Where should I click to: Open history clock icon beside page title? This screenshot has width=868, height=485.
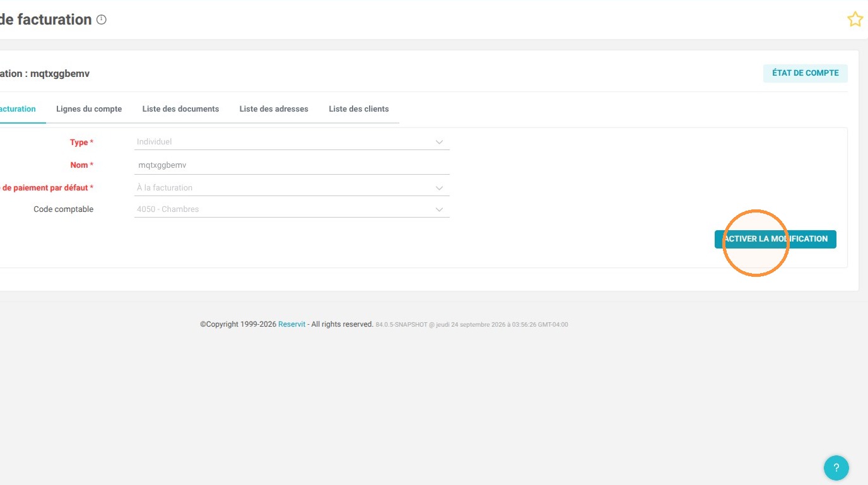coord(102,20)
